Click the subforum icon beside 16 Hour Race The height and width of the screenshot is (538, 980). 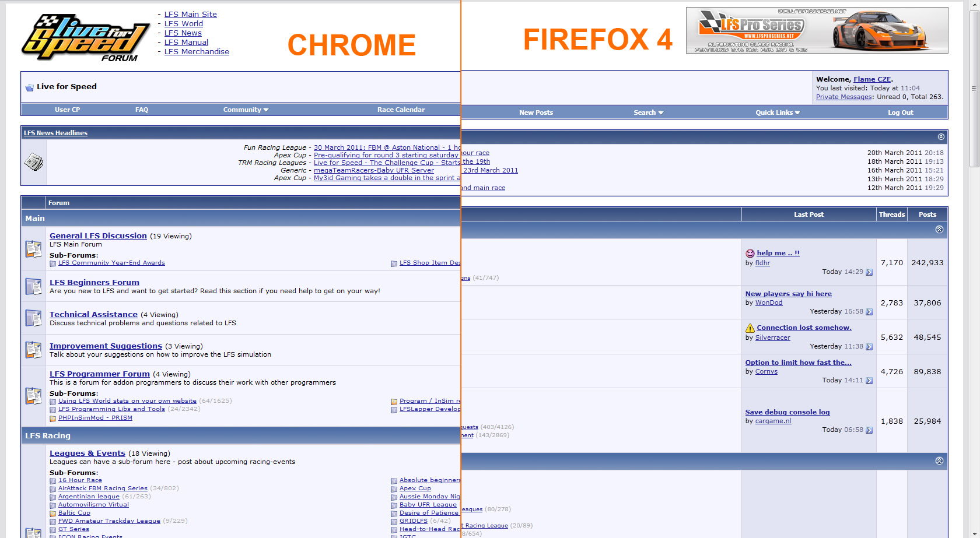(53, 481)
